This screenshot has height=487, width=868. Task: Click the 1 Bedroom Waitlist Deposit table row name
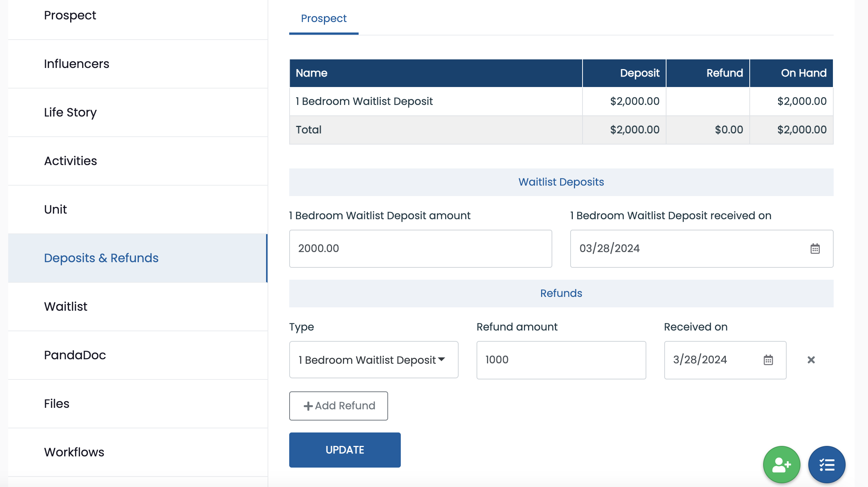[x=364, y=101]
